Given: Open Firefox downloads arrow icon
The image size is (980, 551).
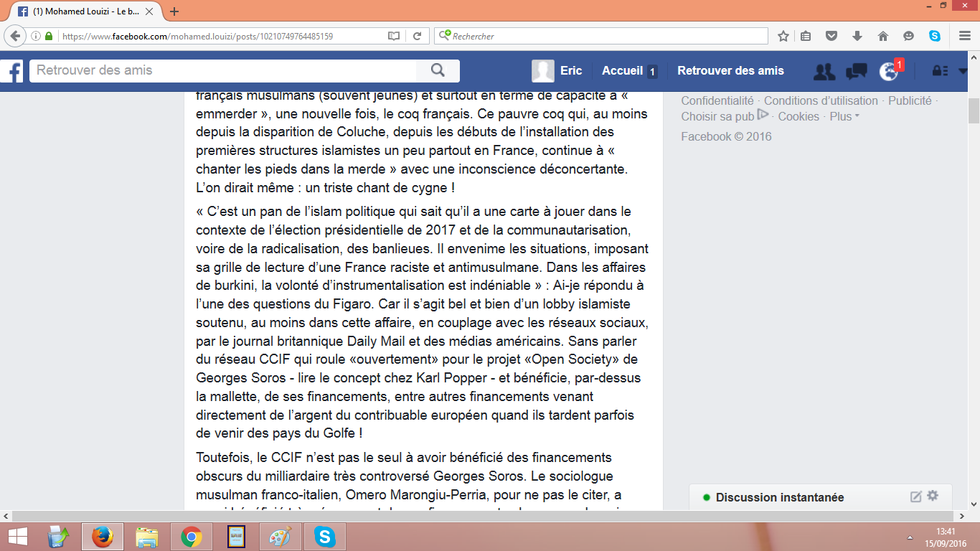Looking at the screenshot, I should pos(857,36).
